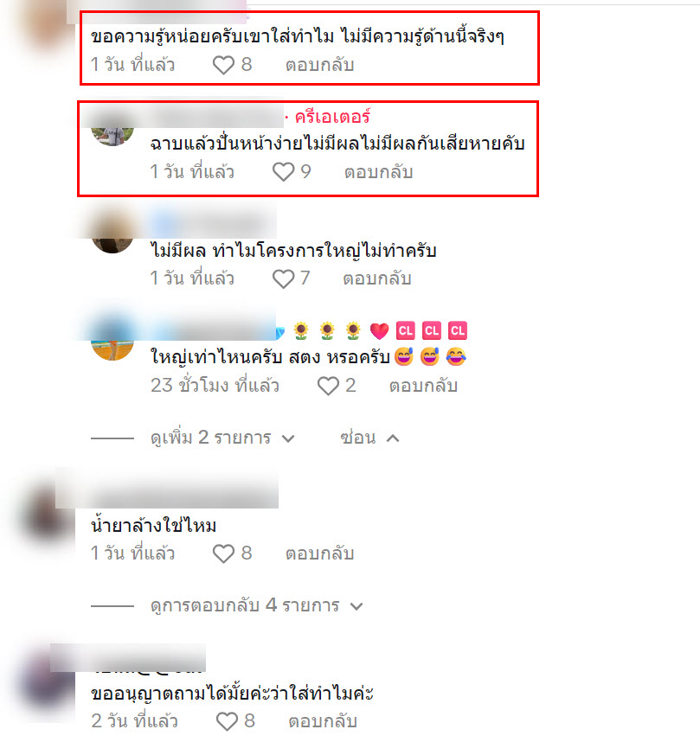The image size is (700, 742).
Task: Tap heart on ไม่มีผล ทำไมโครงการใหญ่ comment
Action: pos(283,278)
